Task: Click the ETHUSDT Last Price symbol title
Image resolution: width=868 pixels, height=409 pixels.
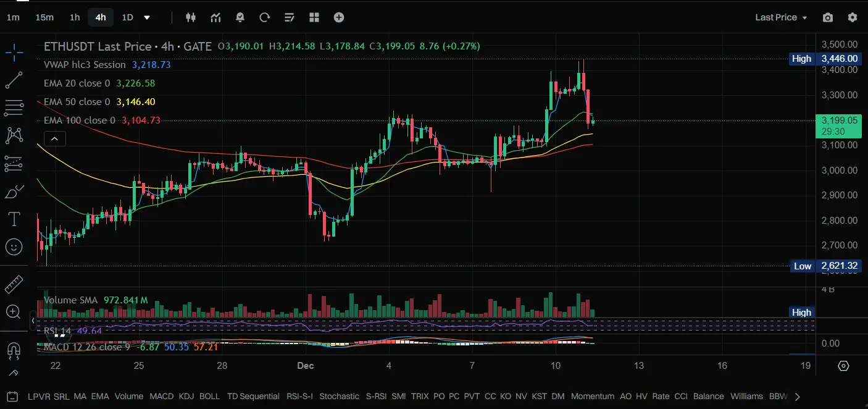Action: click(98, 46)
